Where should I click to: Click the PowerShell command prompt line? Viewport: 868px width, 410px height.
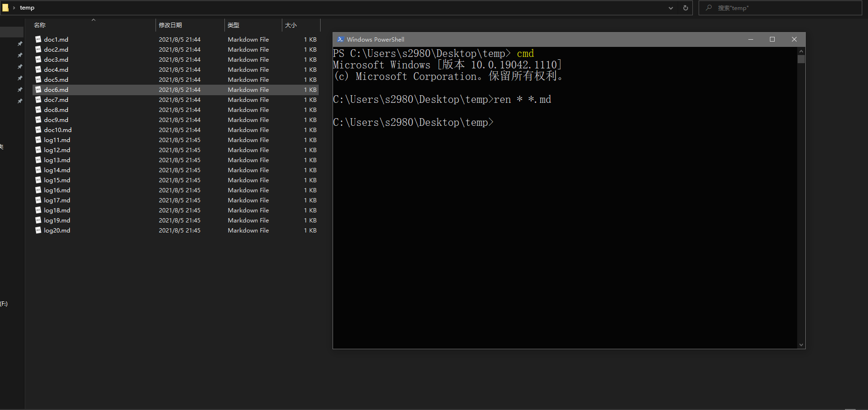(413, 122)
